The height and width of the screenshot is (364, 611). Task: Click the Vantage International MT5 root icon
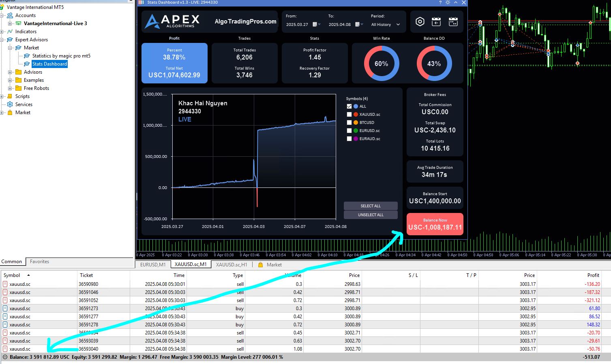pos(2,7)
